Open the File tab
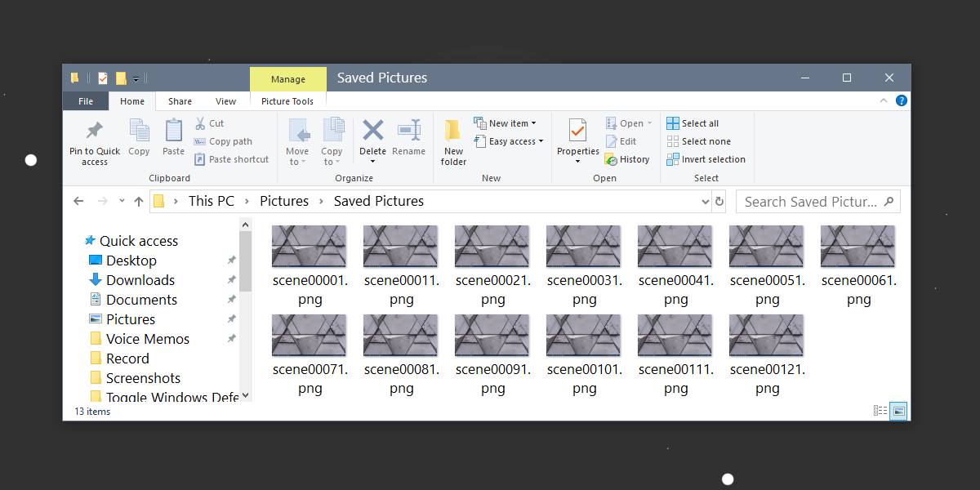 [86, 101]
